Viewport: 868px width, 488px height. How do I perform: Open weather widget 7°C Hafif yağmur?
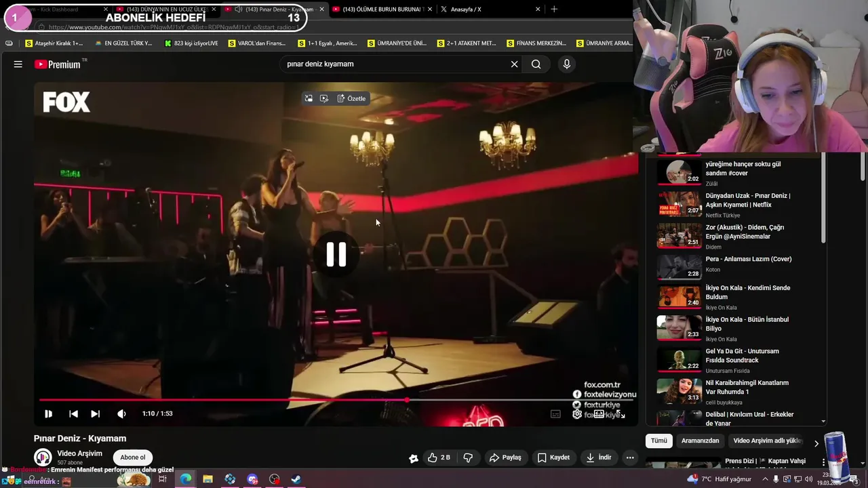point(720,479)
